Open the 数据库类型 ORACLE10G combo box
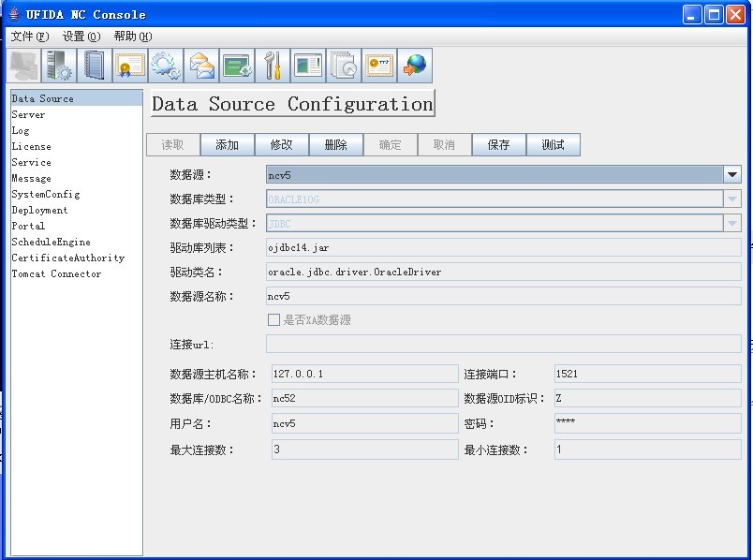The height and width of the screenshot is (560, 753). click(503, 199)
